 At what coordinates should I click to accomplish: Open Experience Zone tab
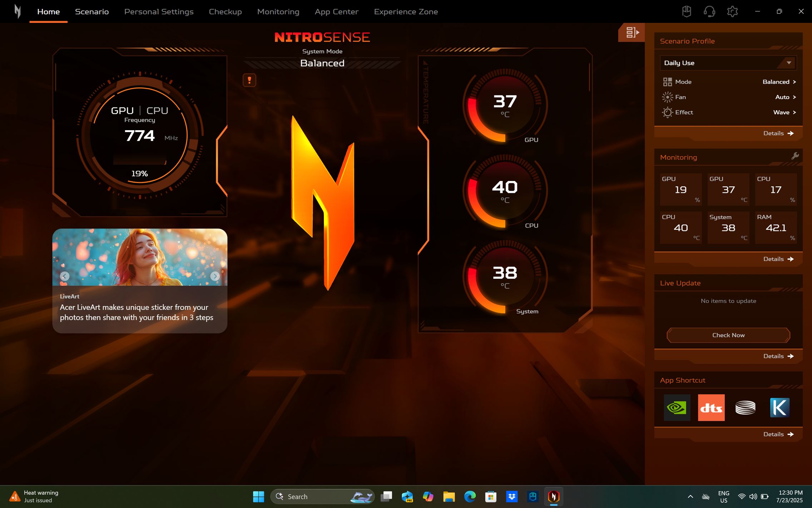click(x=406, y=11)
